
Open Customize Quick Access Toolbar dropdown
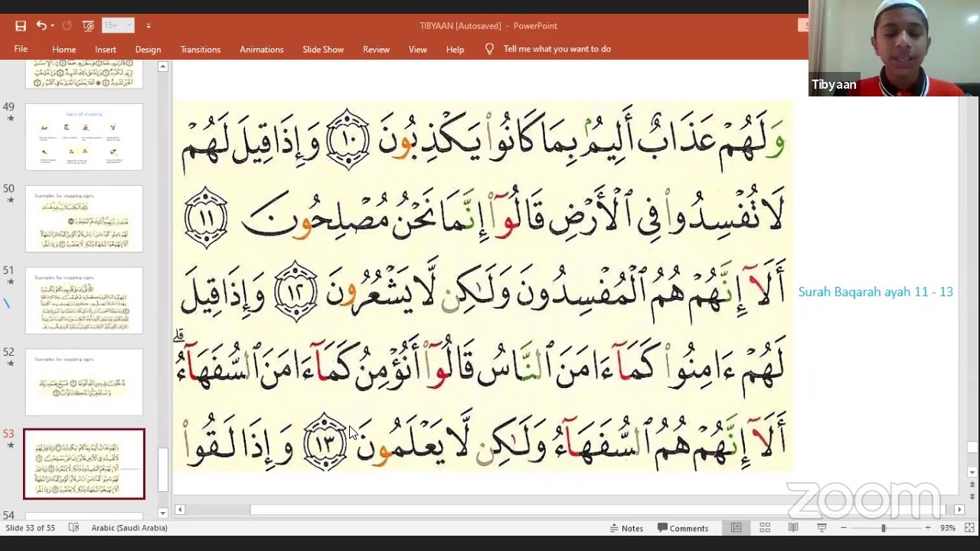pos(149,26)
